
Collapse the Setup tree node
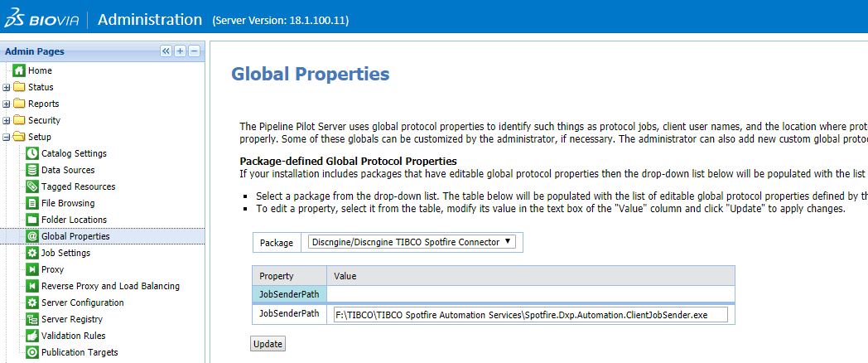click(6, 138)
